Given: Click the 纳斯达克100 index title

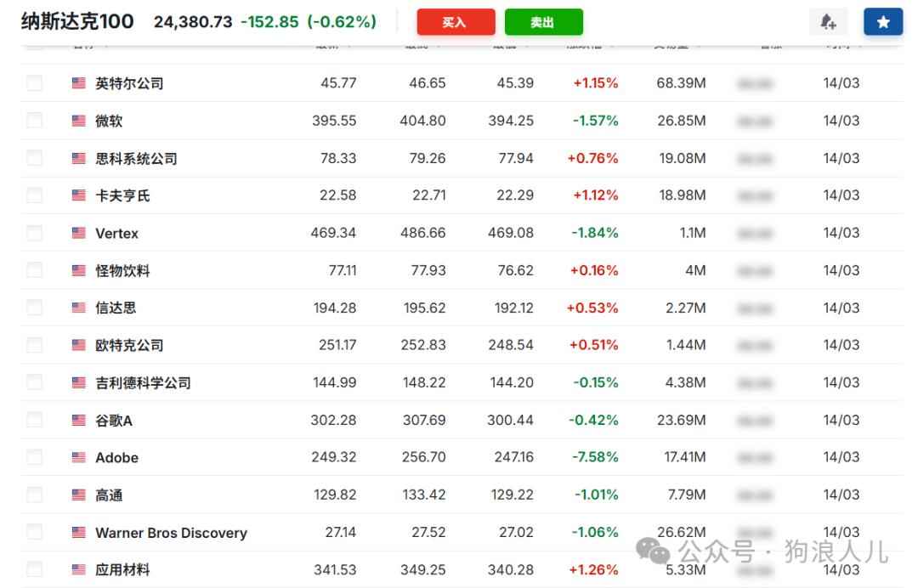Looking at the screenshot, I should (x=77, y=21).
